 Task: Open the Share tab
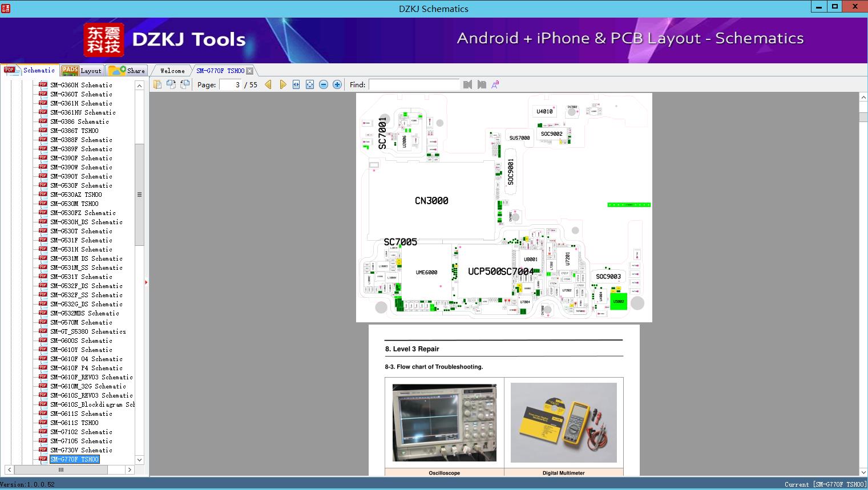tap(127, 71)
